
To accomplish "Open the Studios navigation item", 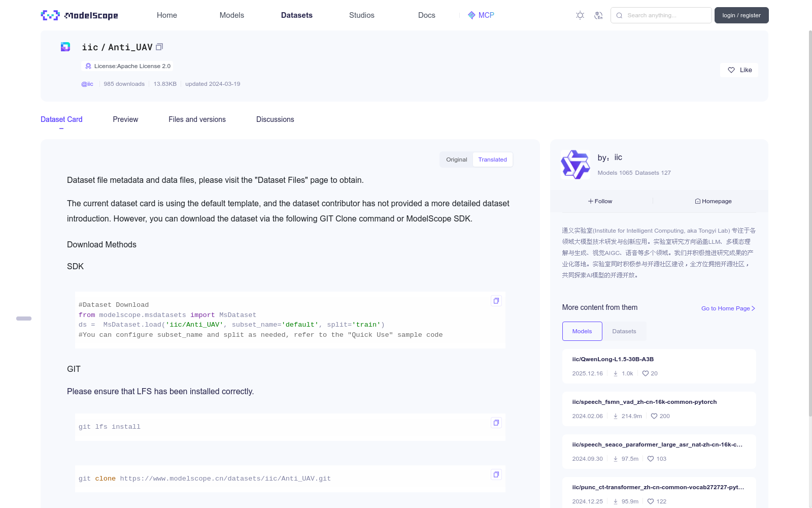I will point(362,15).
